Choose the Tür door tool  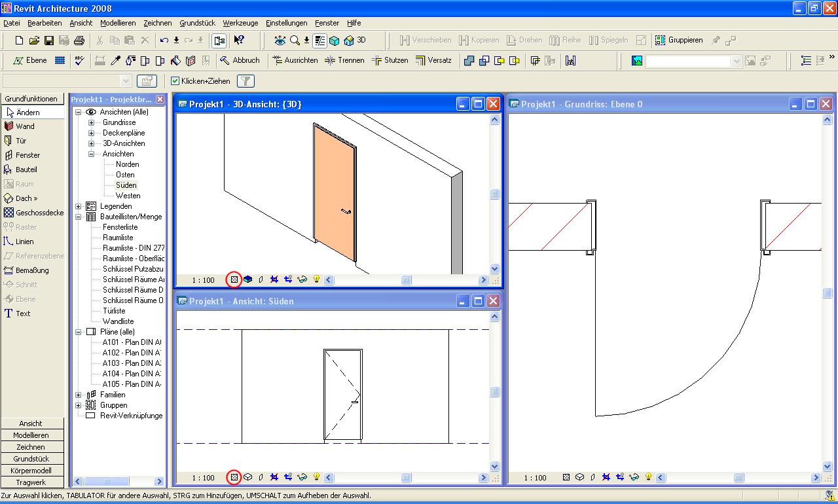(16, 141)
